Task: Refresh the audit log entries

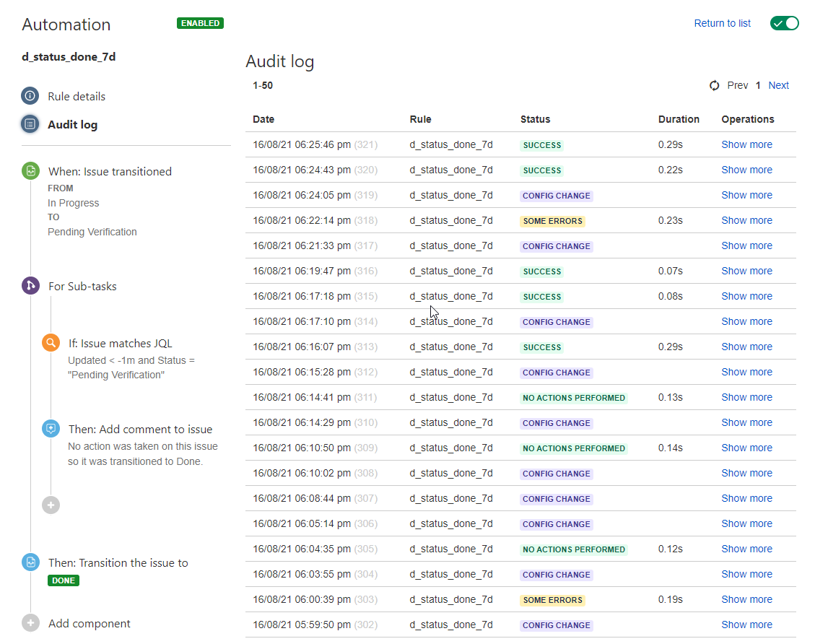Action: (x=714, y=85)
